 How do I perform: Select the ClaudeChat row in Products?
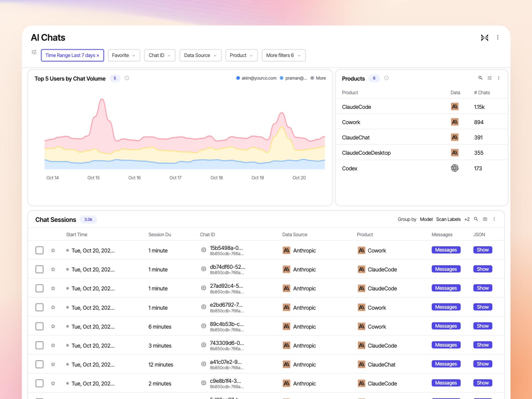tap(422, 137)
